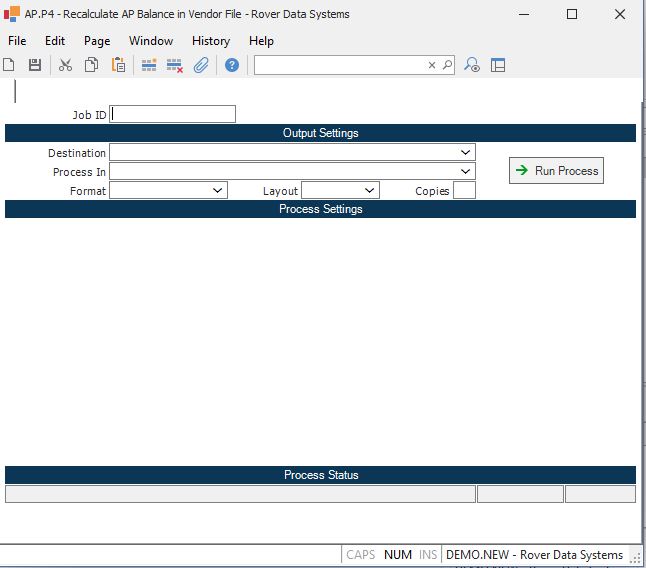646x568 pixels.
Task: Click the insert row icon
Action: tap(149, 65)
